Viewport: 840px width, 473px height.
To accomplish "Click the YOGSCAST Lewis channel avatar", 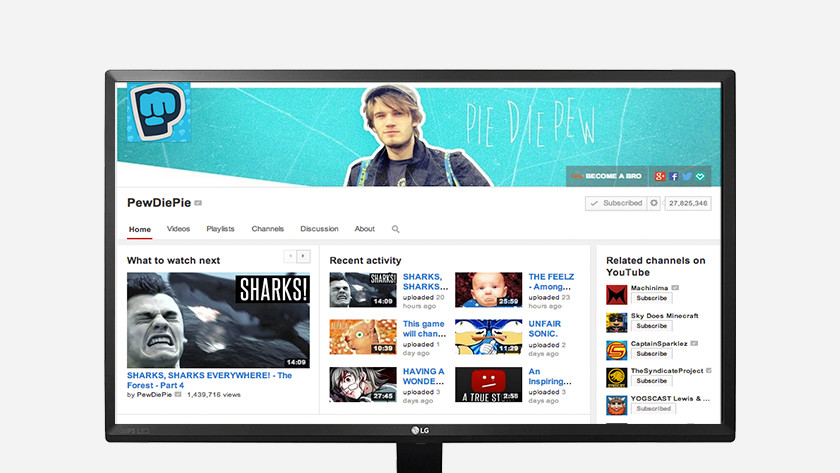I will point(617,406).
